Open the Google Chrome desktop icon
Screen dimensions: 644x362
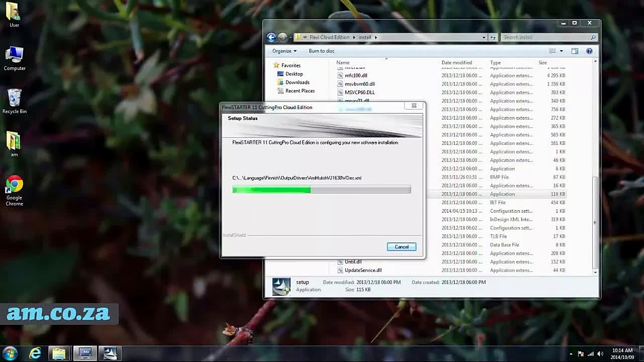click(x=14, y=191)
